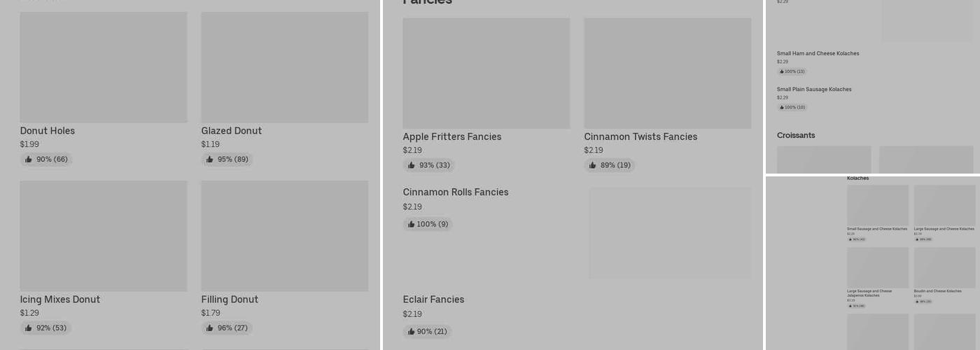This screenshot has height=350, width=980.
Task: Select the Filling Donut item name
Action: tap(230, 300)
